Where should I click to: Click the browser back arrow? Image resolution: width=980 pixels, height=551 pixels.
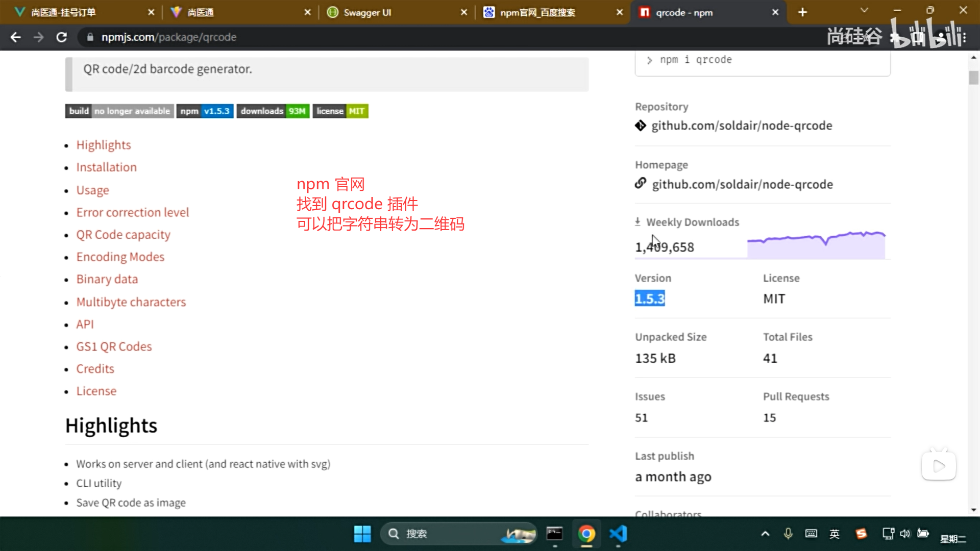[x=16, y=37]
